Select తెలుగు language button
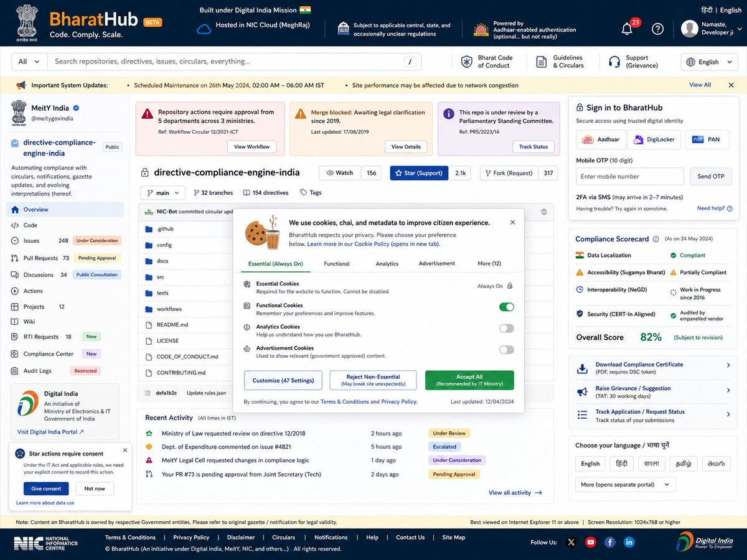 [x=716, y=464]
